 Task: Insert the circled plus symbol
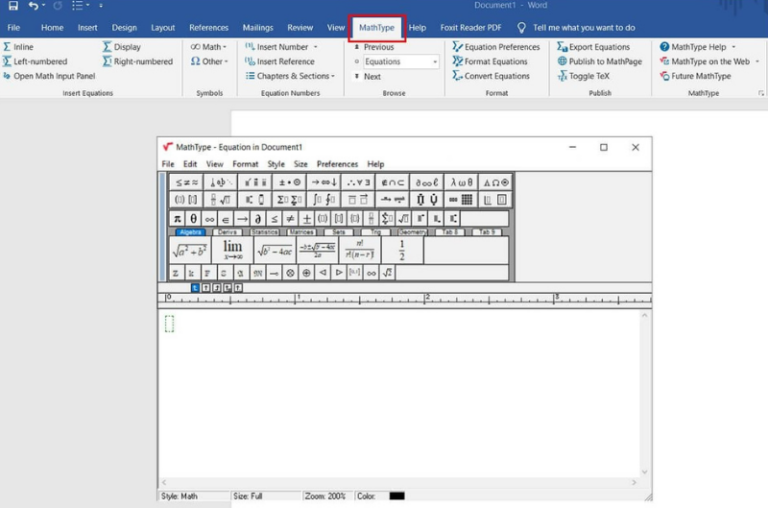[307, 273]
